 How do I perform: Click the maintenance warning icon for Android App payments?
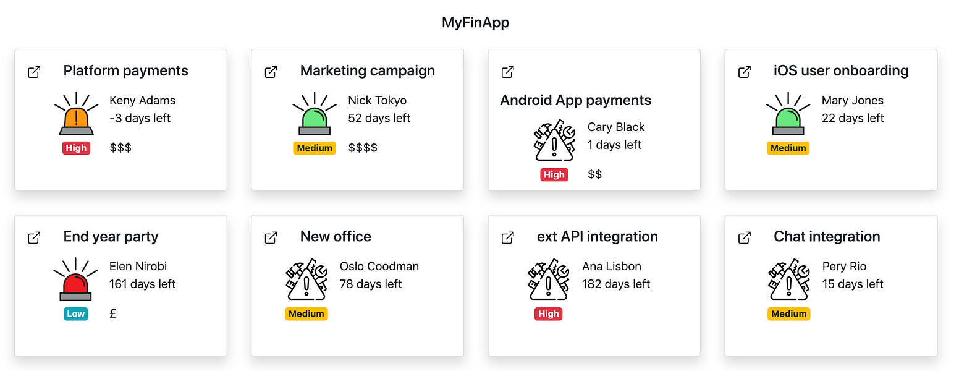click(x=554, y=140)
